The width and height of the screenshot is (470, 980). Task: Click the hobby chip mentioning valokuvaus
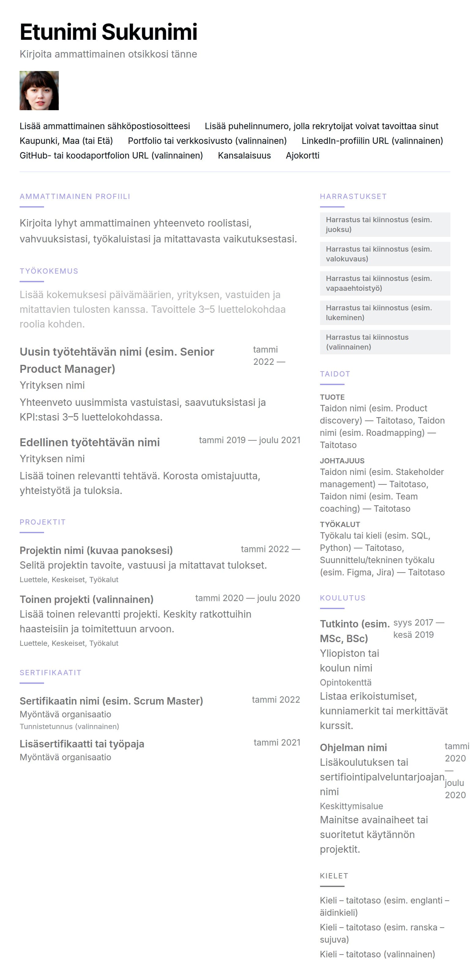(385, 254)
